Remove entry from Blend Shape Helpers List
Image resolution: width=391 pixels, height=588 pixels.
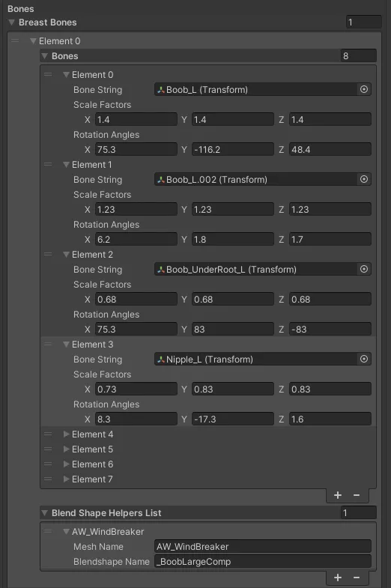click(357, 578)
